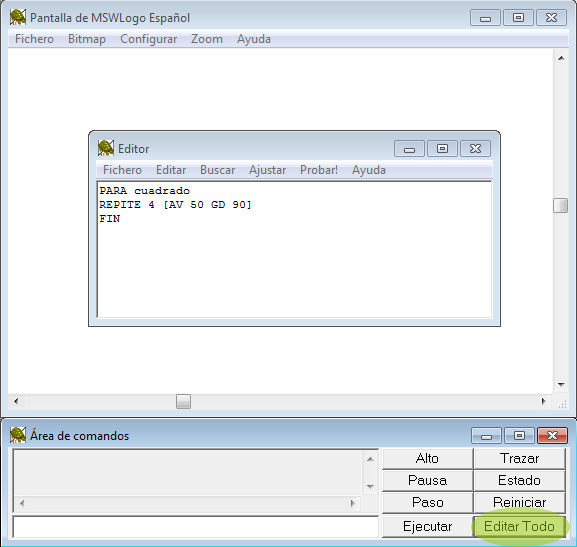Click the left arrow of the canvas horizontal scrollbar
The image size is (577, 547).
(x=16, y=401)
